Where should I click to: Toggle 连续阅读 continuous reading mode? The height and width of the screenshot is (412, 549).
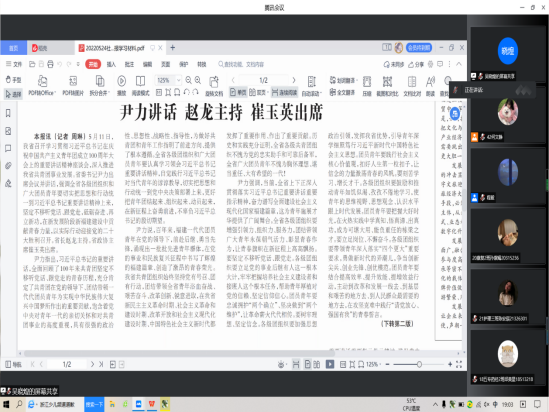[x=285, y=92]
